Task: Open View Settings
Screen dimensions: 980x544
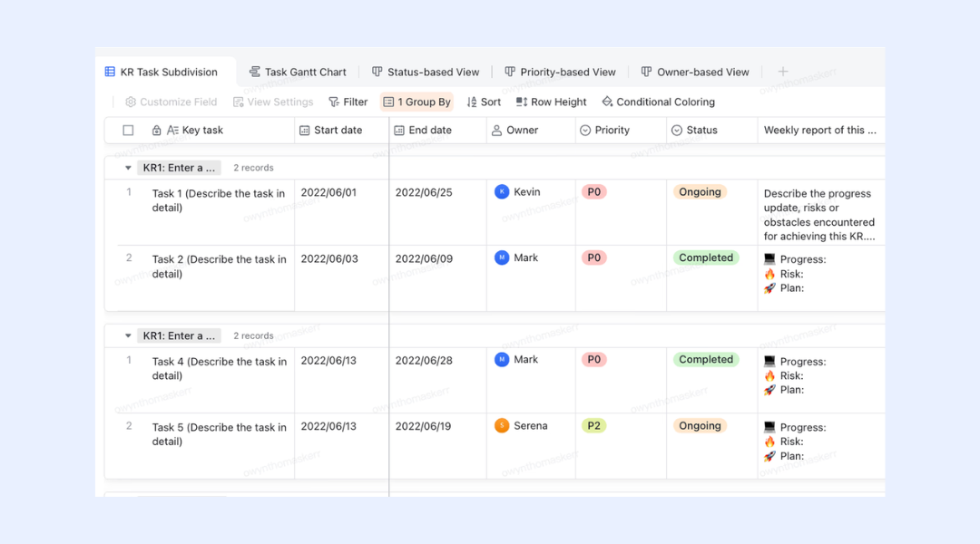Action: 272,102
